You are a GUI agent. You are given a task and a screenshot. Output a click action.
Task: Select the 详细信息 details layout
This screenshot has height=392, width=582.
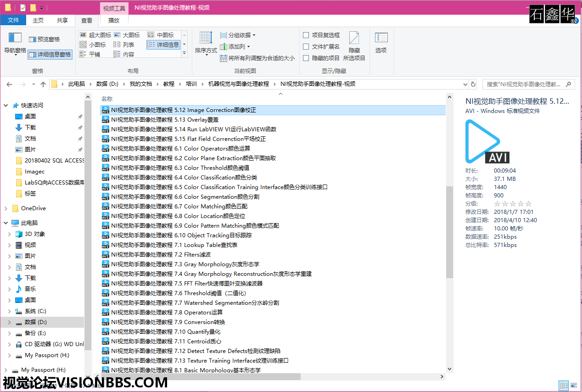click(x=163, y=45)
